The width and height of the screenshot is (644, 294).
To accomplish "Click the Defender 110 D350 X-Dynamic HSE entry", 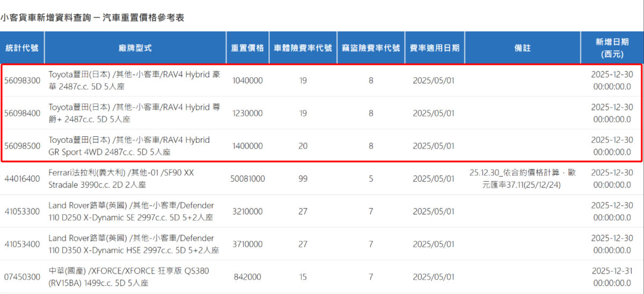I will (134, 244).
